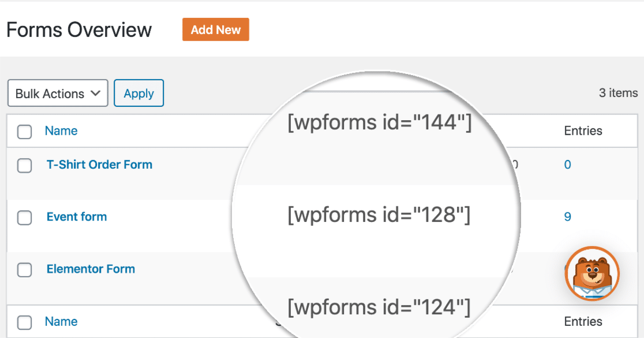Click the WPForms bear mascot icon
The width and height of the screenshot is (644, 338).
pyautogui.click(x=592, y=274)
